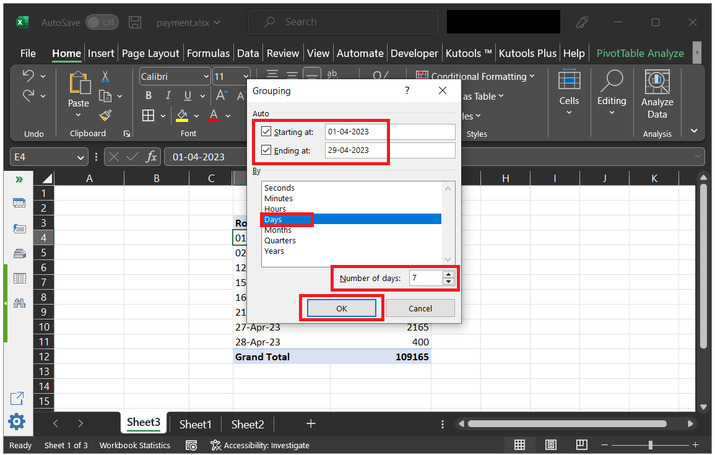
Task: Click the Analyze Data button
Action: click(x=657, y=94)
